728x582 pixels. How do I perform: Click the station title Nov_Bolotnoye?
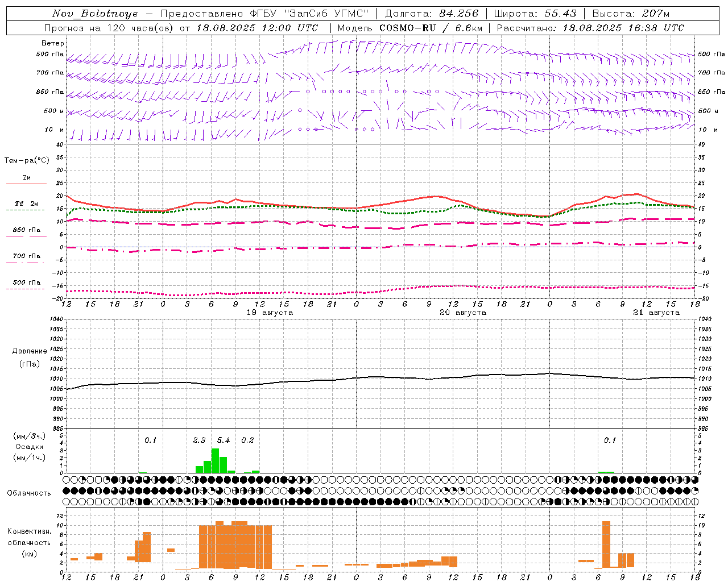click(95, 14)
